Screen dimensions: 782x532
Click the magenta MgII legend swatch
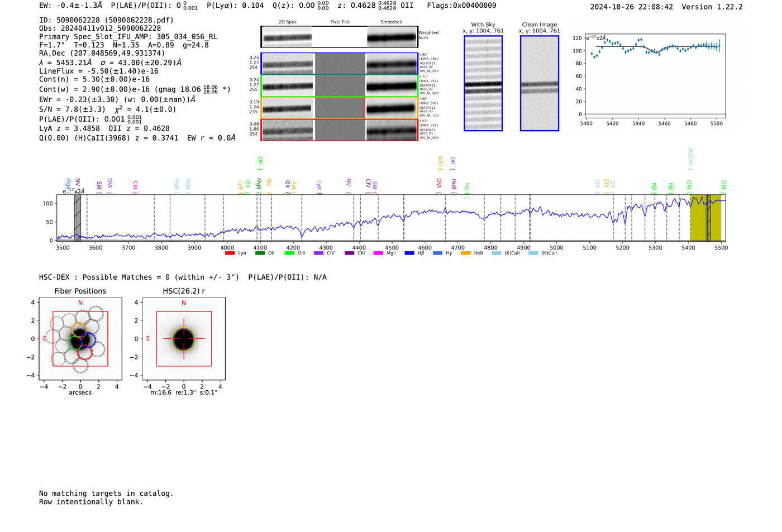[x=378, y=253]
